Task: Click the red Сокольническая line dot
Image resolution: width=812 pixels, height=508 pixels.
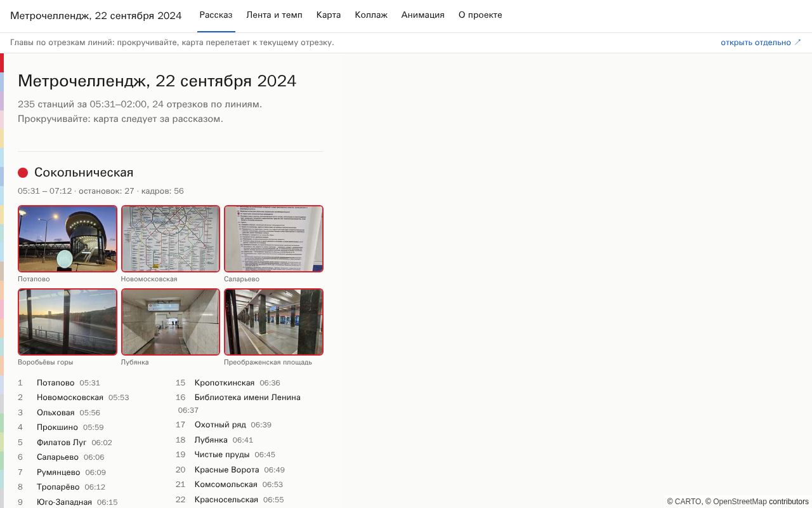Action: (23, 173)
